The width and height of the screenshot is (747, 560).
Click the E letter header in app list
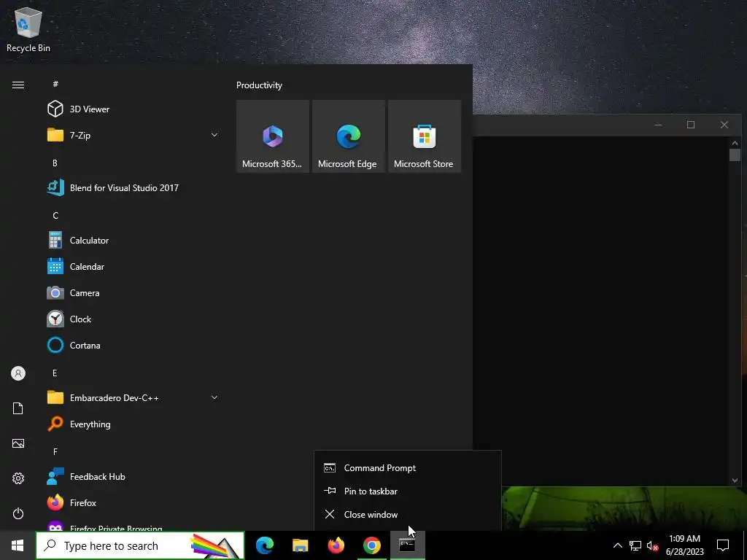[x=55, y=373]
